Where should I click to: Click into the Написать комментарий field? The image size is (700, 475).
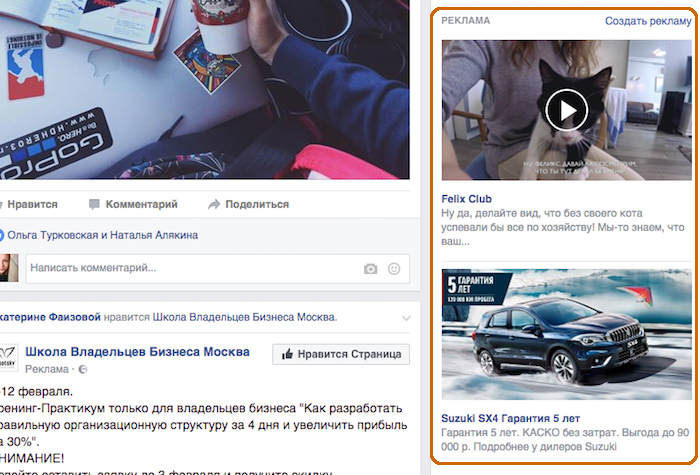[x=190, y=268]
